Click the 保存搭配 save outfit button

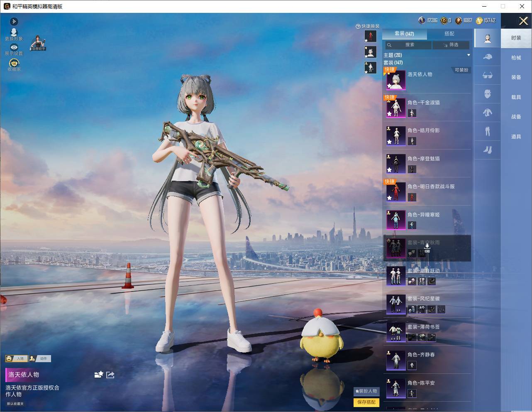(x=366, y=402)
